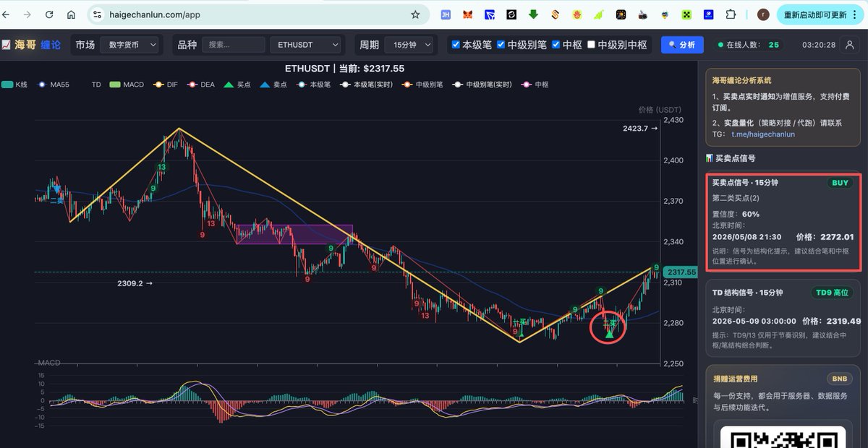Toggle the MA55 legend entry
Screen dimensions: 868x448
pos(52,85)
